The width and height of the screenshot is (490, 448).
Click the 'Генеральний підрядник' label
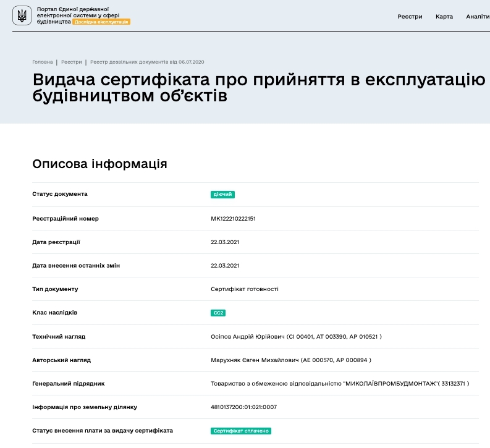69,383
